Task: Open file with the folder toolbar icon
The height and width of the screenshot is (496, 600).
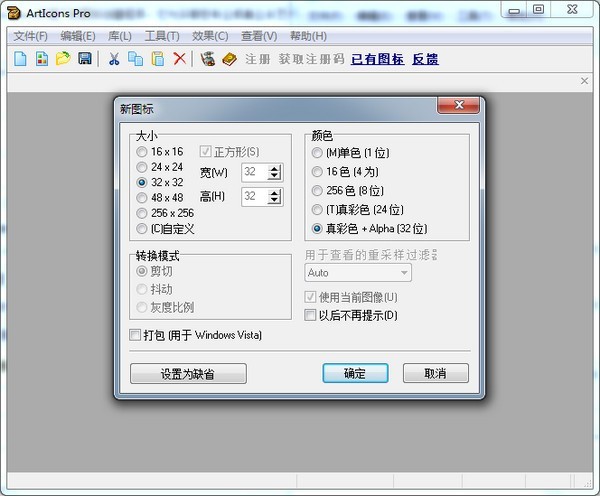Action: coord(63,59)
